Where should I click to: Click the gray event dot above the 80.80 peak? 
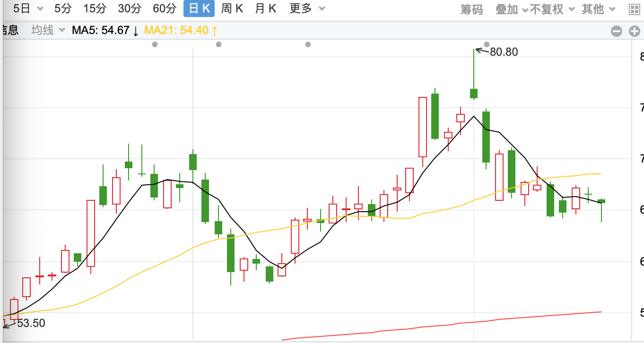(487, 44)
